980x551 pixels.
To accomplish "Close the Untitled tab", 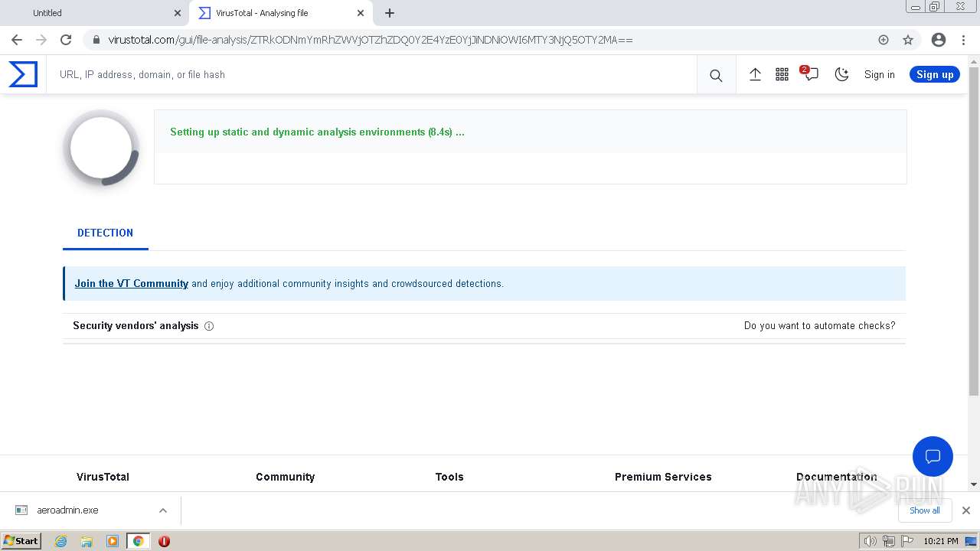I will click(x=178, y=13).
